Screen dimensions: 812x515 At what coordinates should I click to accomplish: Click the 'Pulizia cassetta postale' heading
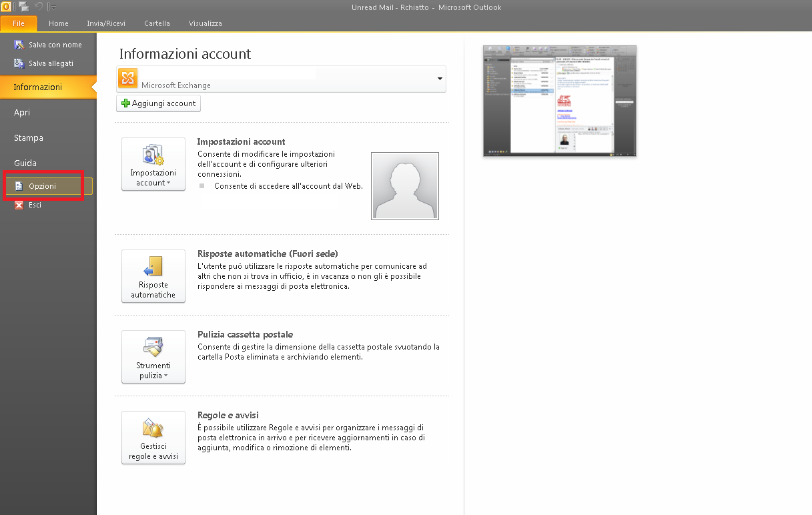[x=246, y=334]
